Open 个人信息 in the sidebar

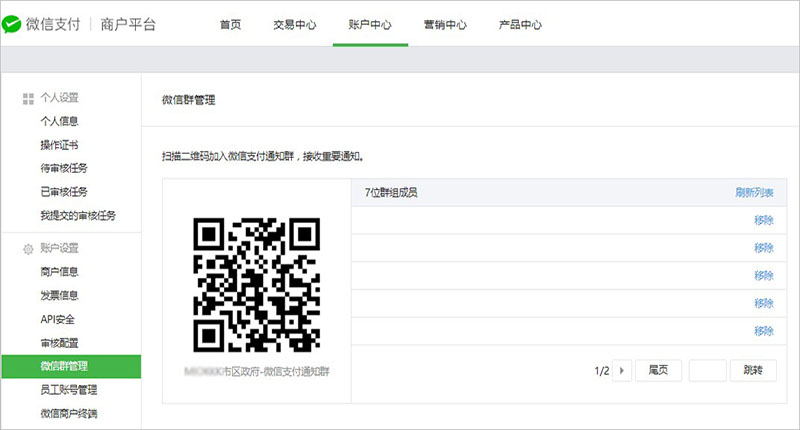click(59, 121)
